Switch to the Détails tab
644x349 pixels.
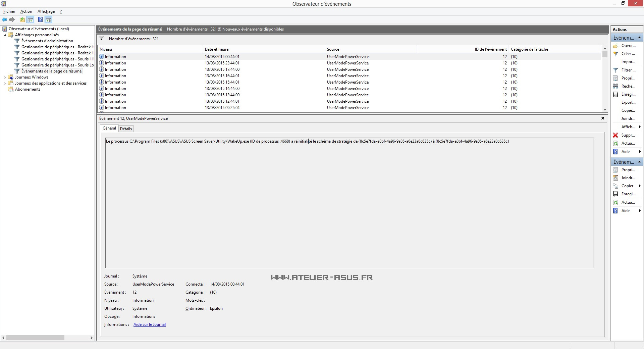[x=126, y=129]
